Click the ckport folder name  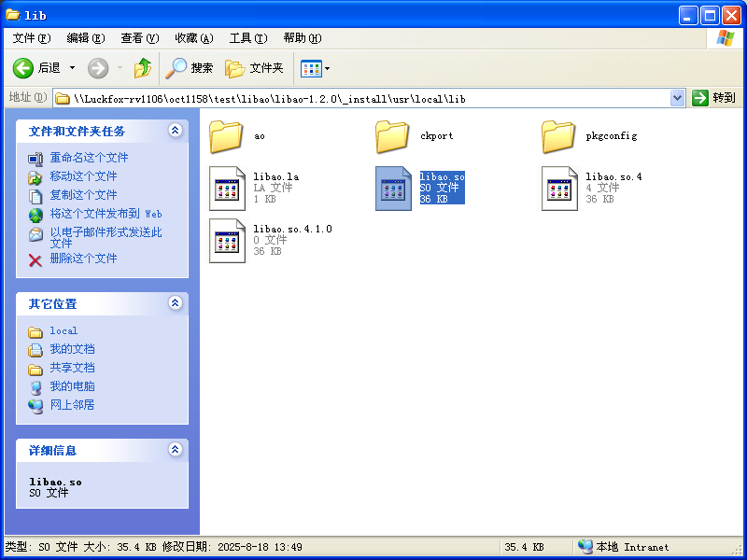[x=436, y=135]
